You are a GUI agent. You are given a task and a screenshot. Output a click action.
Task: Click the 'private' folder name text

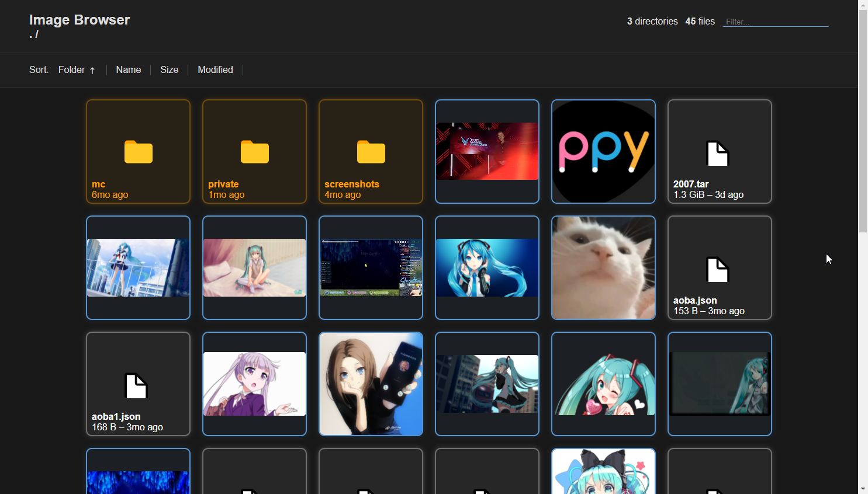[223, 185]
